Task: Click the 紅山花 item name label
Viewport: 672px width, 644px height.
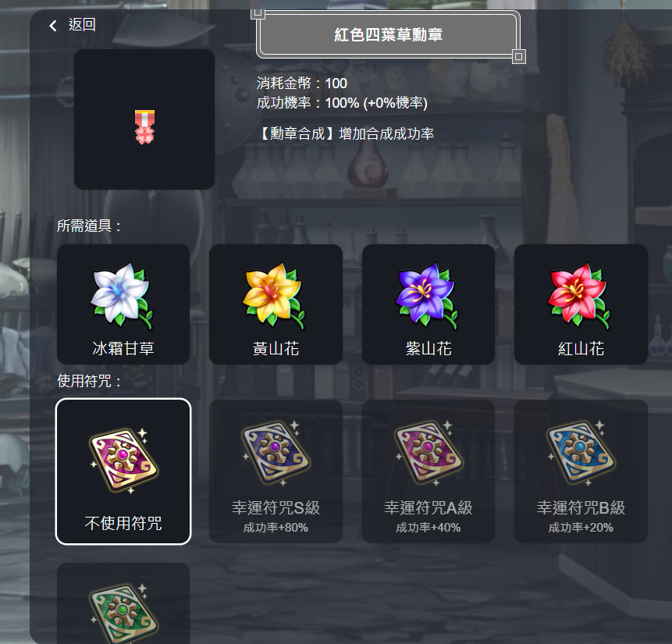Action: 581,348
